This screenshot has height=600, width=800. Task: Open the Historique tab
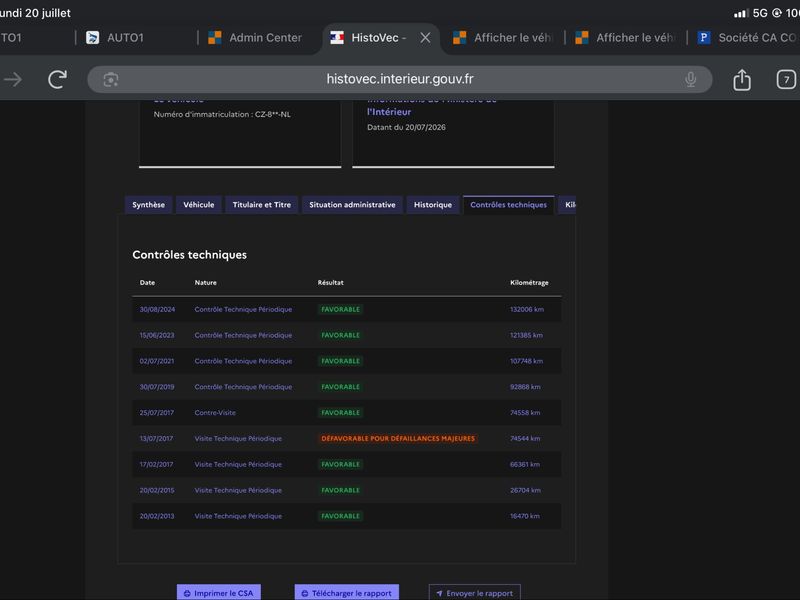433,205
